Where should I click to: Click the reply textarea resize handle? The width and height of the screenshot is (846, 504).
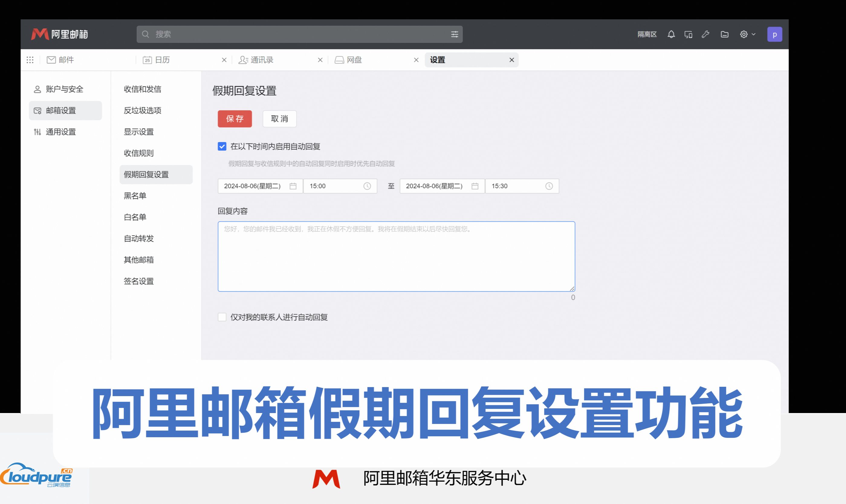(x=572, y=289)
